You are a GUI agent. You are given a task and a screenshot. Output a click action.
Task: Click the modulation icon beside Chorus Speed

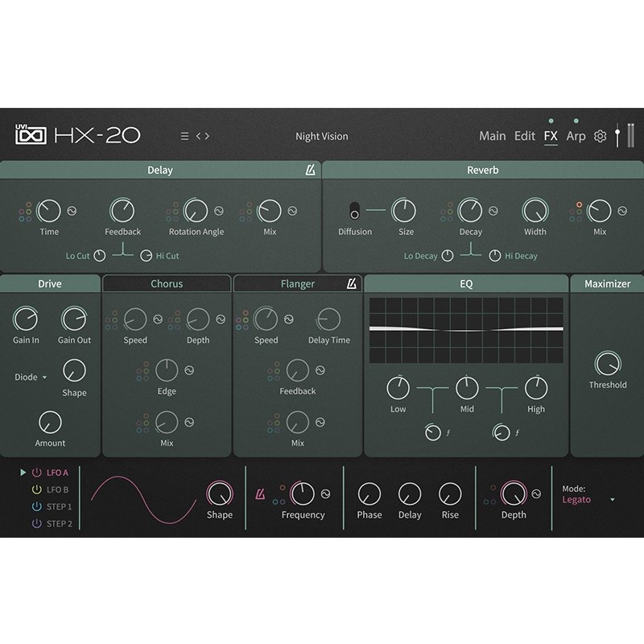pyautogui.click(x=158, y=319)
